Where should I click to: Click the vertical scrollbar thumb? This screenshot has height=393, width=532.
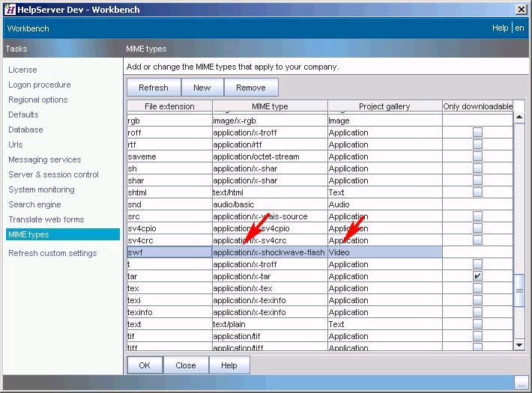tap(519, 290)
